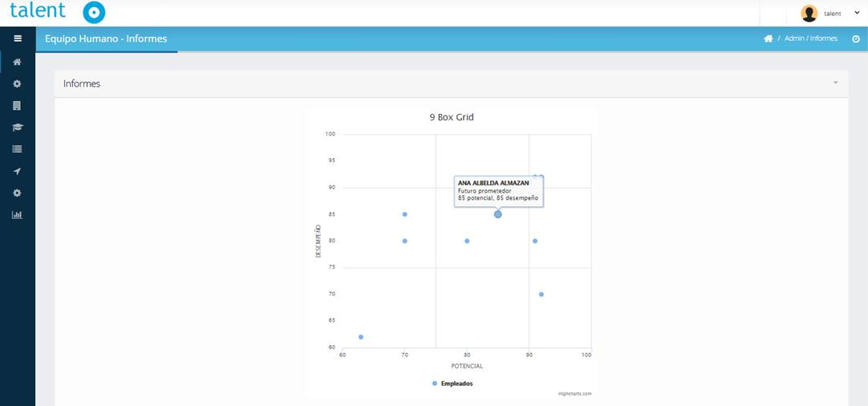
Task: Open the talent user dropdown arrow
Action: tap(857, 13)
